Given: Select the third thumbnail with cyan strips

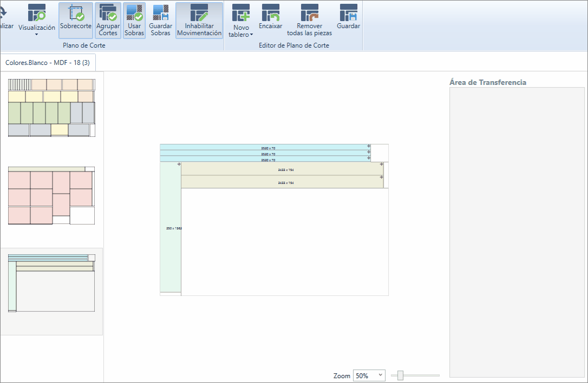Looking at the screenshot, I should pyautogui.click(x=51, y=283).
